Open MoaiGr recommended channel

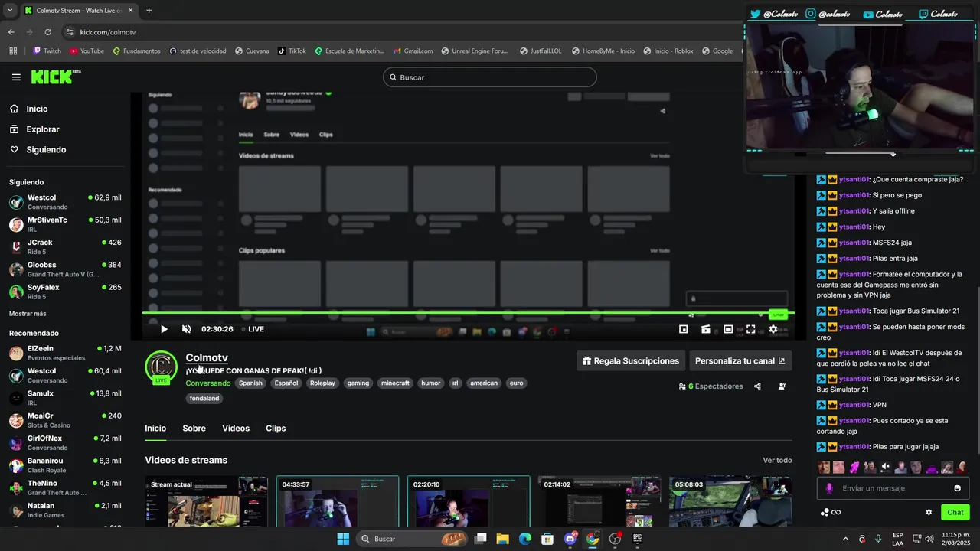point(65,420)
